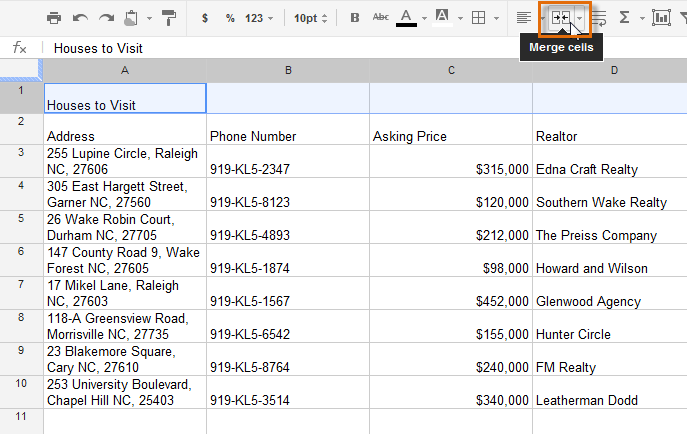This screenshot has height=434, width=687.
Task: Click price cell $315,000
Action: point(451,161)
